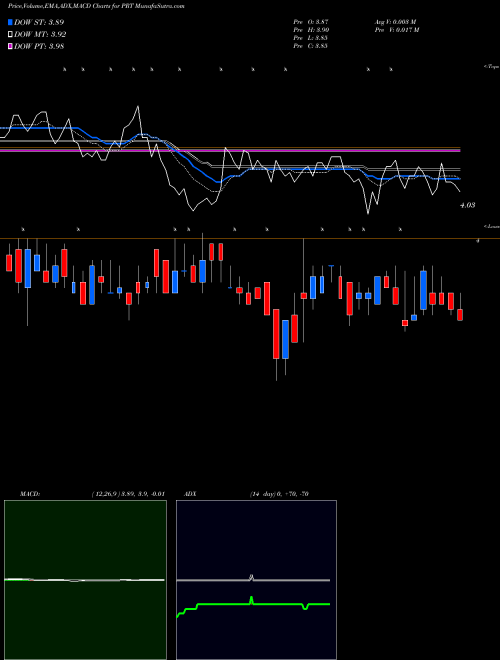This screenshot has width=500, height=660.
Task: Click the 'Pre L: 3.83' low value
Action: pos(311,38)
